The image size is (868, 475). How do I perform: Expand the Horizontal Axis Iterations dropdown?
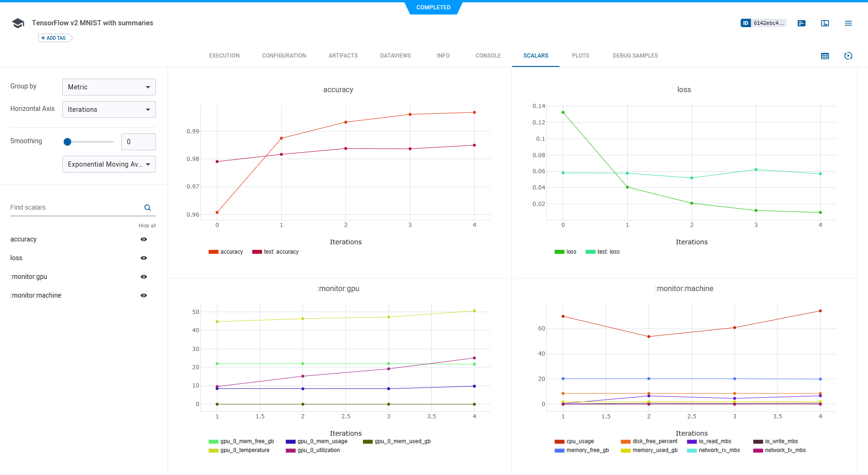[x=109, y=110]
